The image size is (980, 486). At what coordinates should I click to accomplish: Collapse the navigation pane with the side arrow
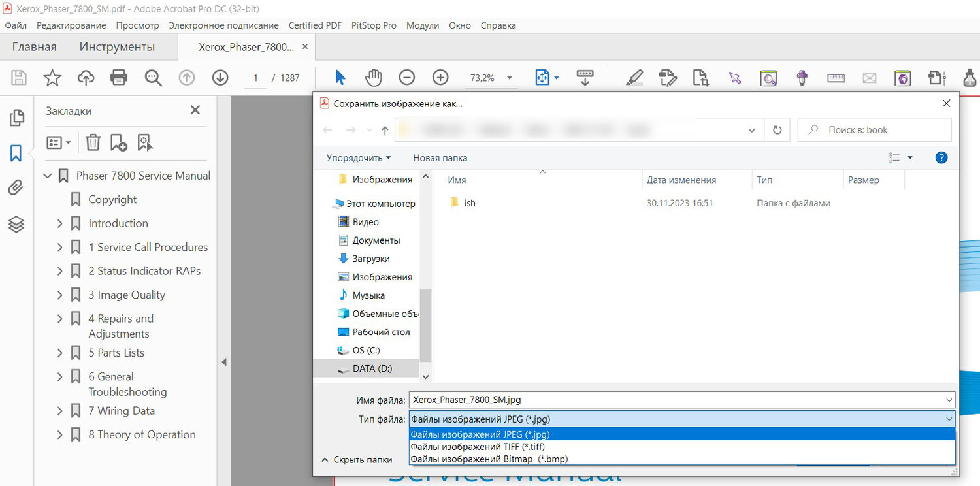click(x=224, y=362)
